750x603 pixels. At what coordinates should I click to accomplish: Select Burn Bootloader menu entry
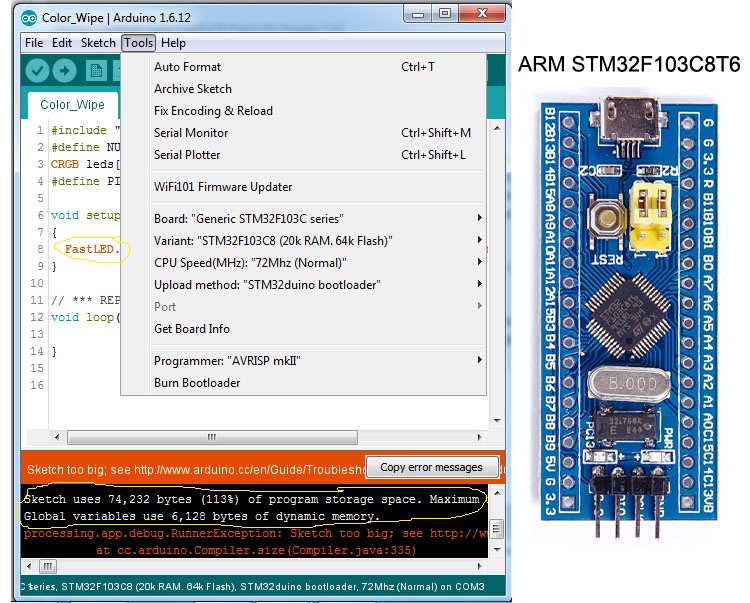197,382
